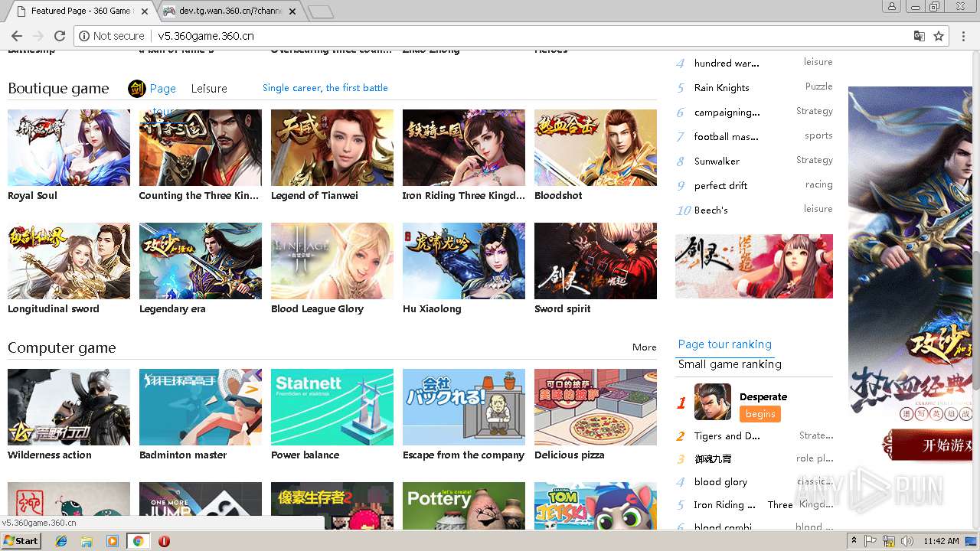Open the Wilderness action game thumbnail
Screen dimensions: 980x551
point(69,407)
